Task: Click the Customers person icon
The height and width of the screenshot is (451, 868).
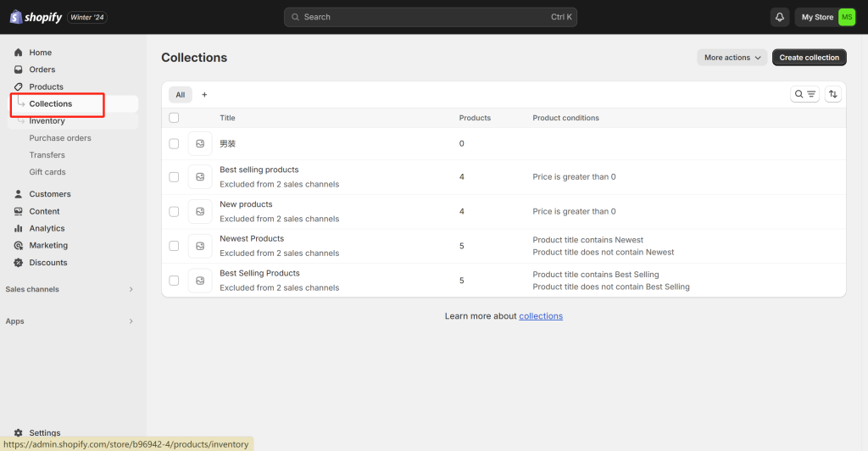Action: tap(19, 194)
